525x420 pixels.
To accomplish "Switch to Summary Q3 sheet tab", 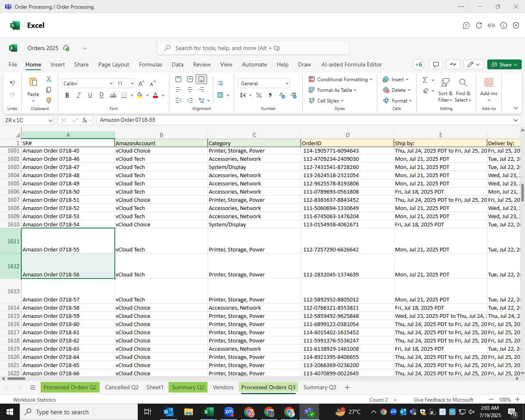I will pyautogui.click(x=320, y=387).
